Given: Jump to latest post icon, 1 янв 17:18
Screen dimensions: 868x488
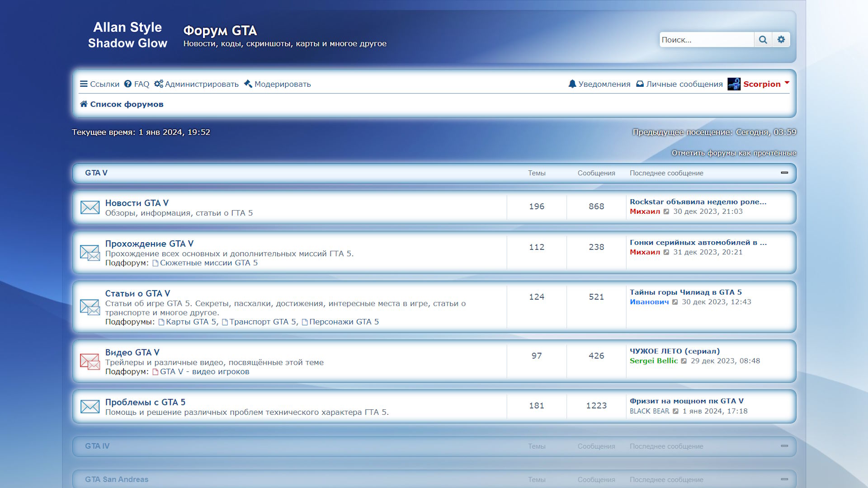Looking at the screenshot, I should click(675, 411).
